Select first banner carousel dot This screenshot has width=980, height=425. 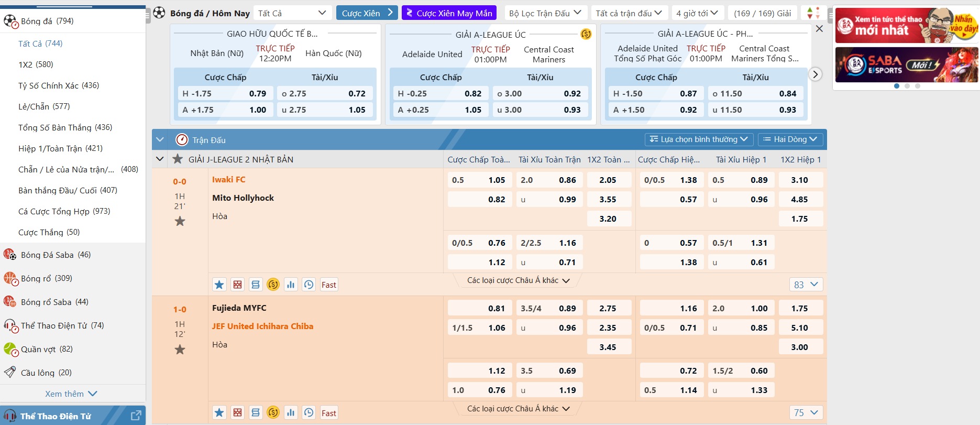point(897,86)
